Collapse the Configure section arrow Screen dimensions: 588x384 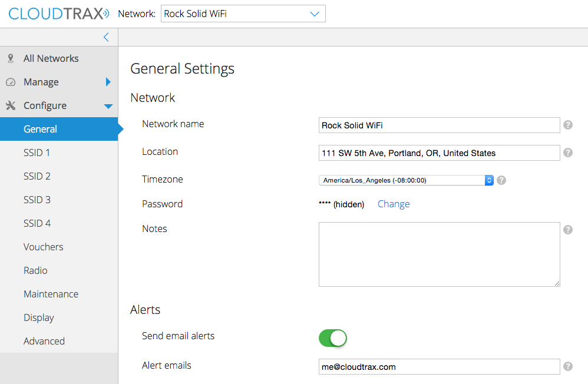coord(108,106)
